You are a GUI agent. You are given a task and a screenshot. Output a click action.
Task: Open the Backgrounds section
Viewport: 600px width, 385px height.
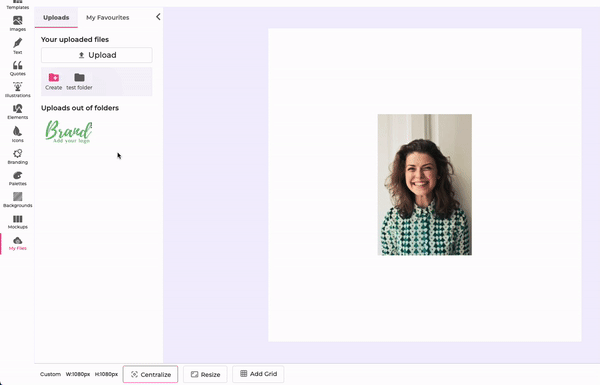click(x=18, y=200)
